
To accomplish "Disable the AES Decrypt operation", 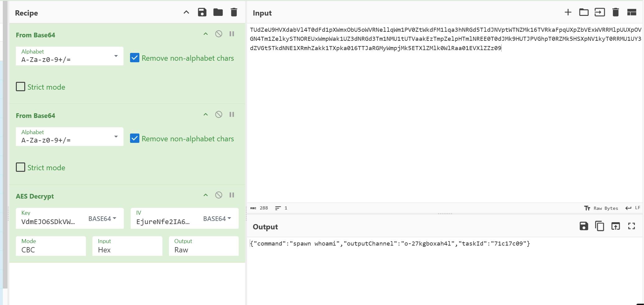I will pos(219,195).
